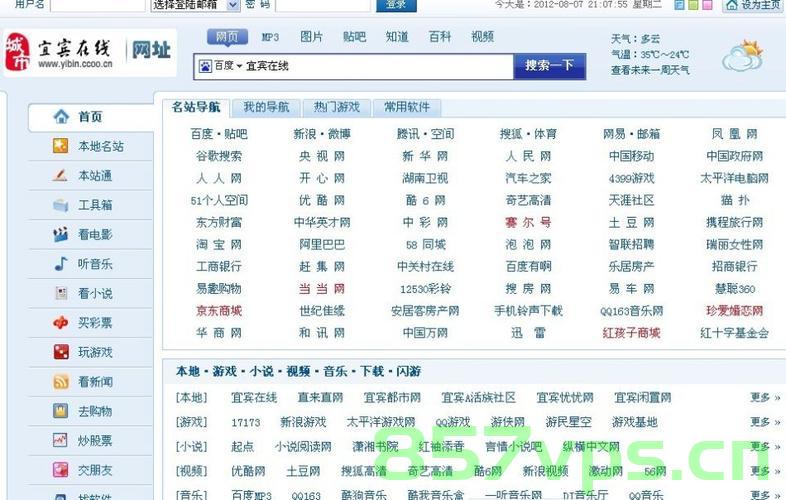The height and width of the screenshot is (500, 786).
Task: Click the 用户名 input field
Action: coord(98,5)
